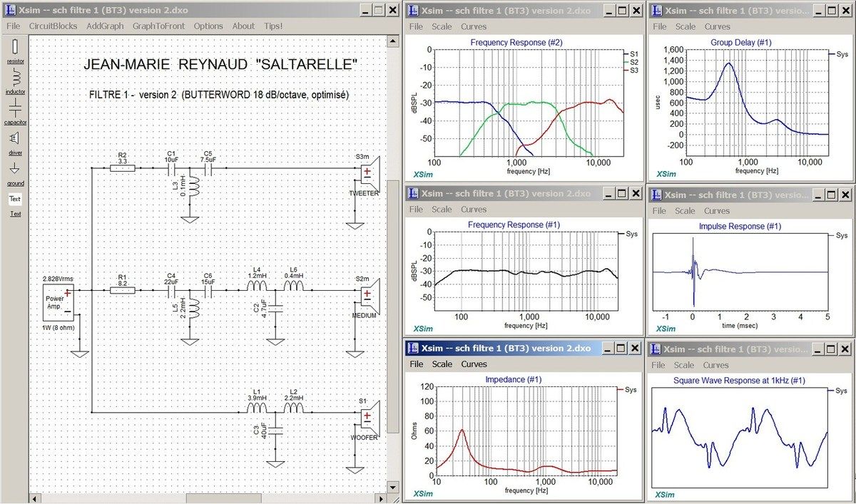Click the S1 legend entry in Frequency Response (#2)
This screenshot has height=504, width=856.
tap(631, 54)
